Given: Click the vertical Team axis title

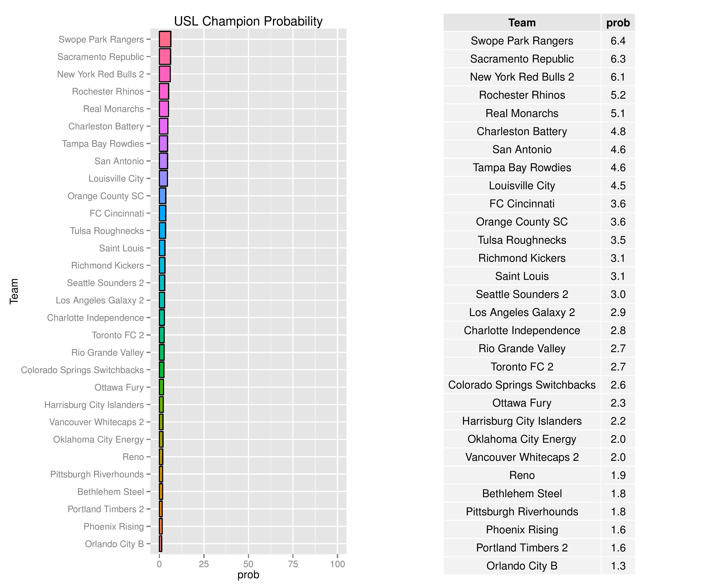Looking at the screenshot, I should 14,291.
